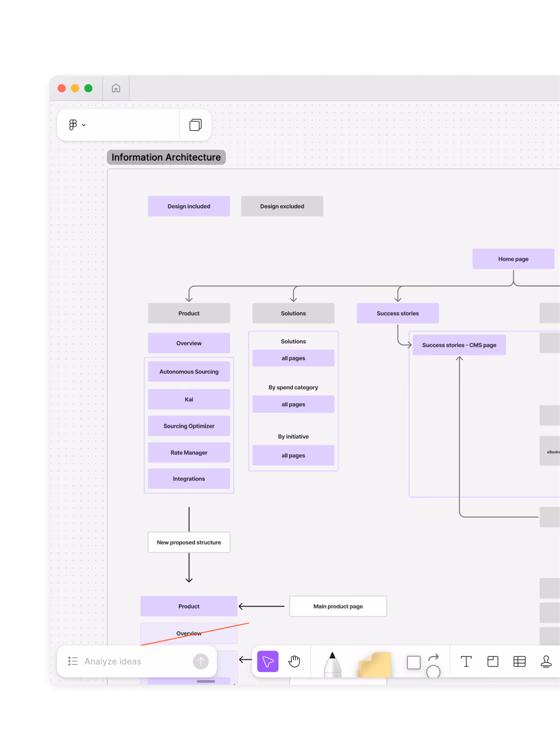Go to the home tab icon
The image size is (560, 747).
click(x=116, y=88)
